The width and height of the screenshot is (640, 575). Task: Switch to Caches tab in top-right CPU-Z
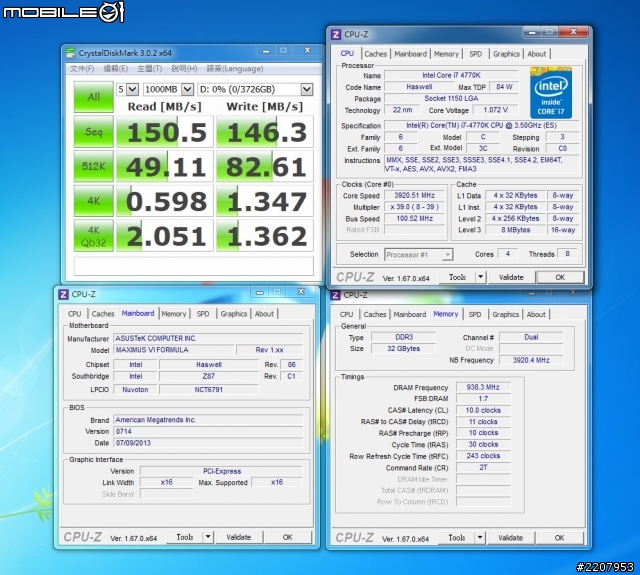tap(376, 54)
